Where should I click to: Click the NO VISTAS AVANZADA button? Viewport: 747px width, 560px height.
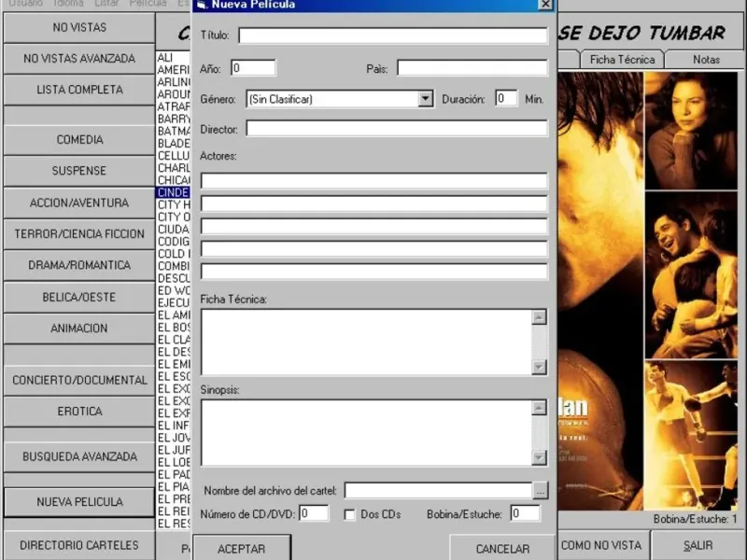(x=79, y=59)
